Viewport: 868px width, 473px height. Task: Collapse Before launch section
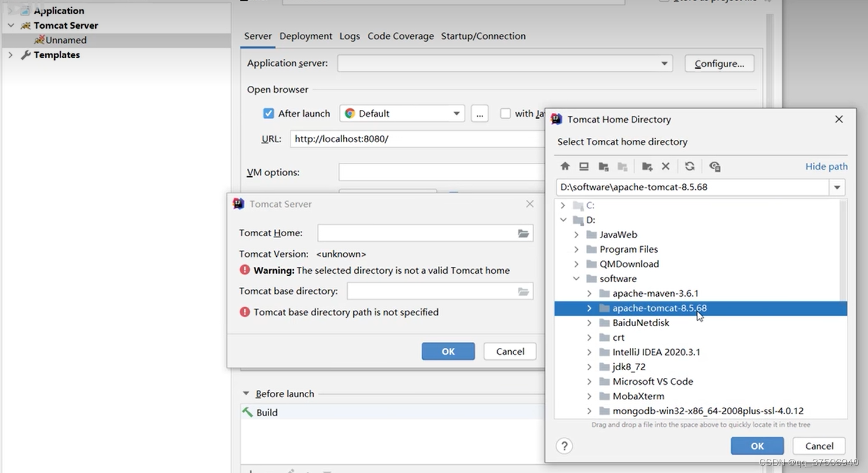click(246, 394)
